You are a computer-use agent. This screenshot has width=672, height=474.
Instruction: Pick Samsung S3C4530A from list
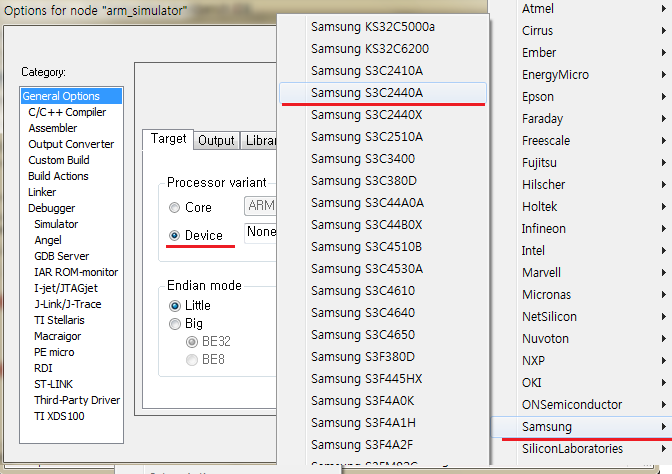point(383,269)
